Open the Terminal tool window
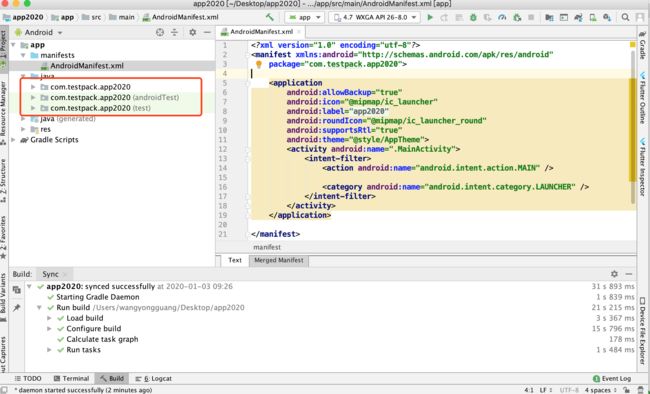Image resolution: width=650 pixels, height=394 pixels. click(x=71, y=378)
